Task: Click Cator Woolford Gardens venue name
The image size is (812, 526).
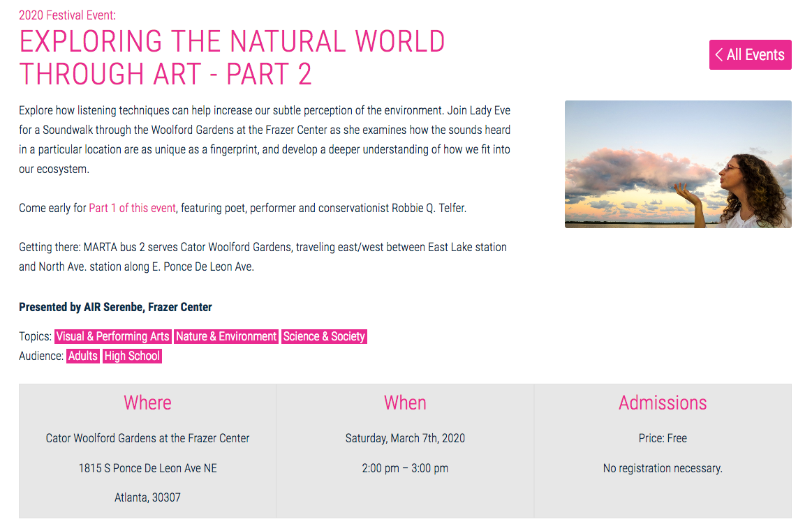Action: (x=147, y=438)
